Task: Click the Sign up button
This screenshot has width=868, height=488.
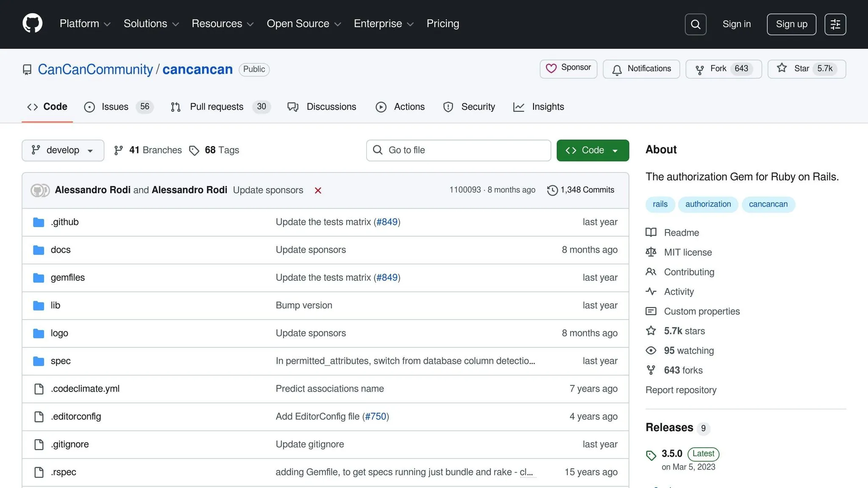Action: coord(791,24)
